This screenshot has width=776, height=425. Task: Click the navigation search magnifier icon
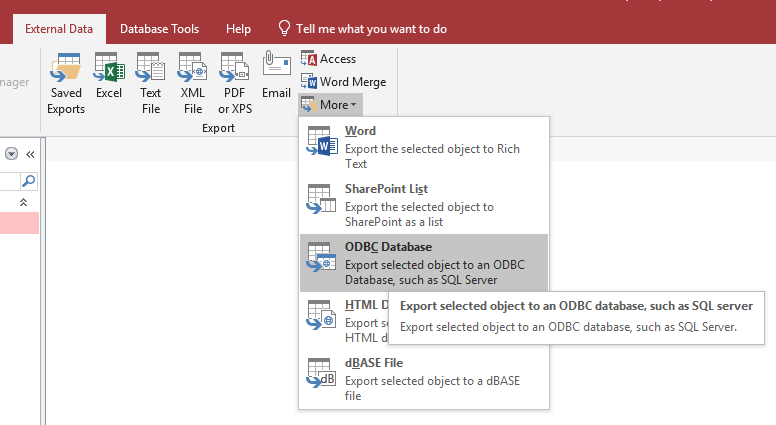point(29,181)
